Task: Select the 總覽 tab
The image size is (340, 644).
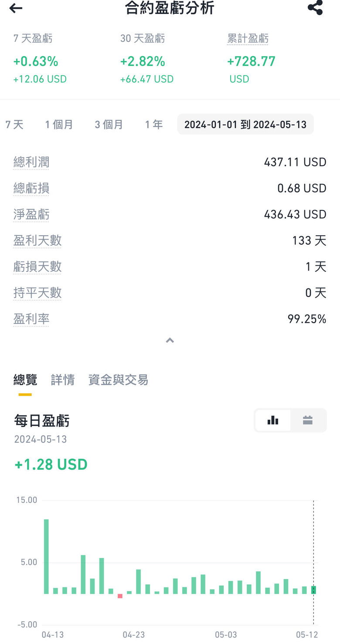Action: (25, 380)
